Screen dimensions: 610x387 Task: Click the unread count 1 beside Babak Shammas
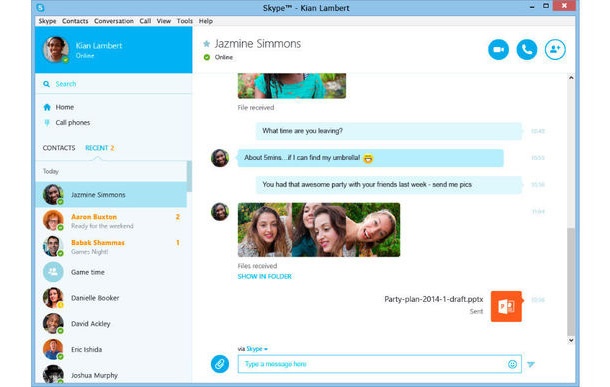[x=178, y=243]
